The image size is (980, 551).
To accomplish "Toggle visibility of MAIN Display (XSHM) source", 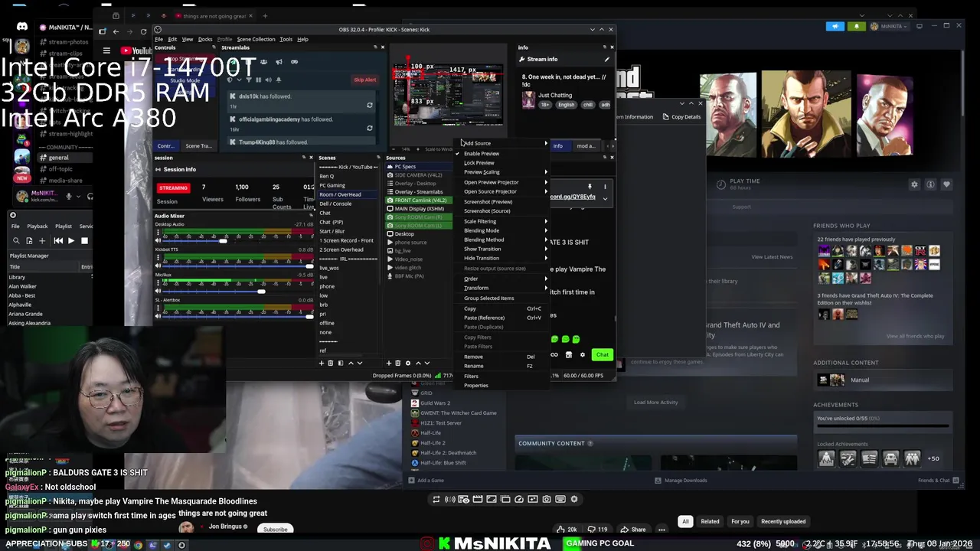I will (x=390, y=209).
